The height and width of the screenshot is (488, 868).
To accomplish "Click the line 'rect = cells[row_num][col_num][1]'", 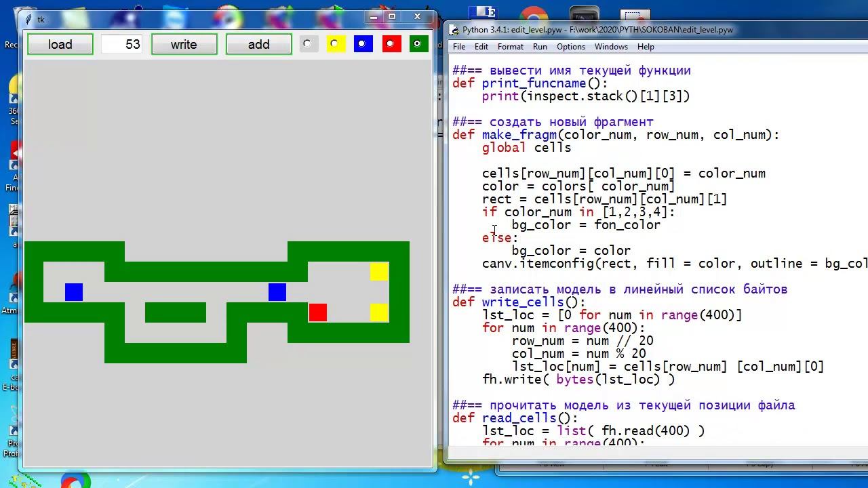I will pyautogui.click(x=604, y=199).
